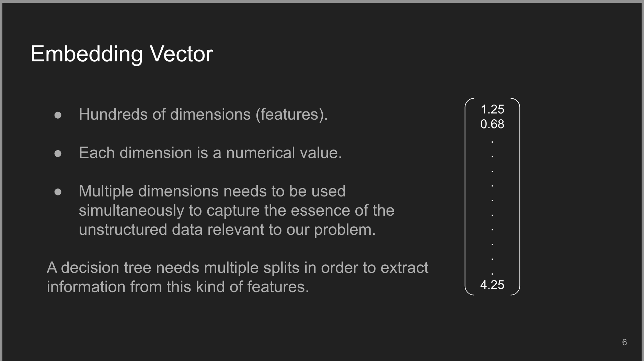Click the right bracket of the vector
The width and height of the screenshot is (644, 361).
coord(519,196)
